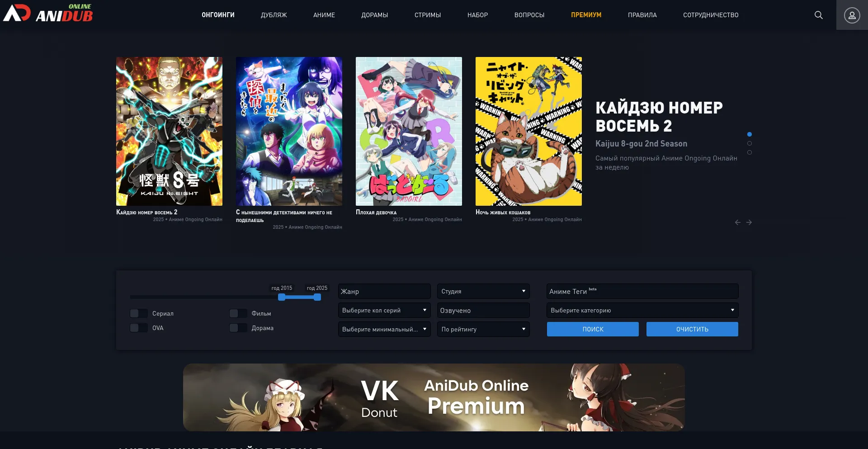Open the Студия dropdown
This screenshot has width=868, height=449.
[x=483, y=291]
